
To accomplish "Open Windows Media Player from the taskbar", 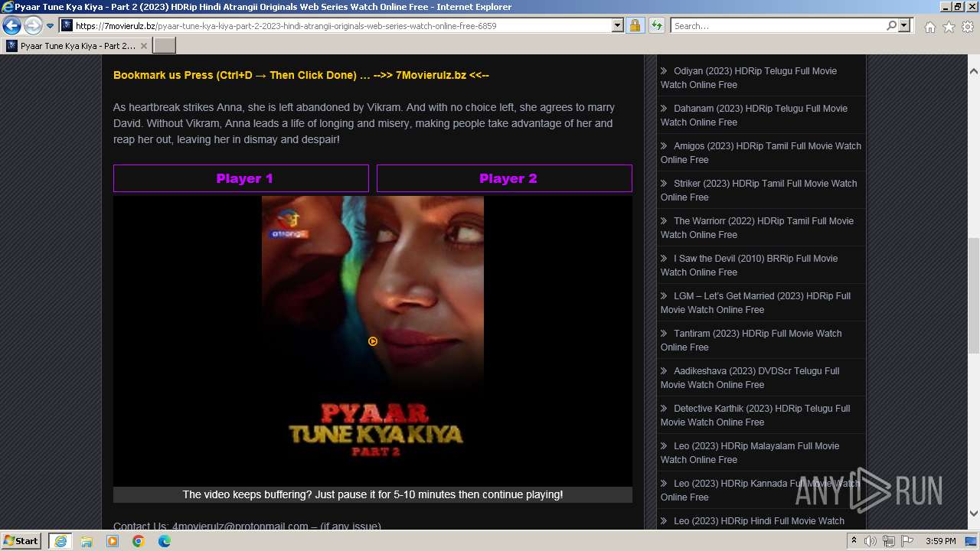I will click(113, 541).
